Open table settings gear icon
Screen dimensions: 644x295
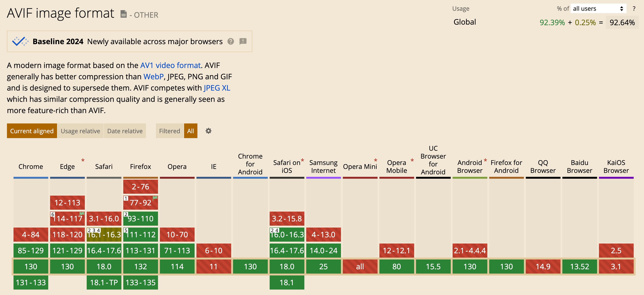208,131
